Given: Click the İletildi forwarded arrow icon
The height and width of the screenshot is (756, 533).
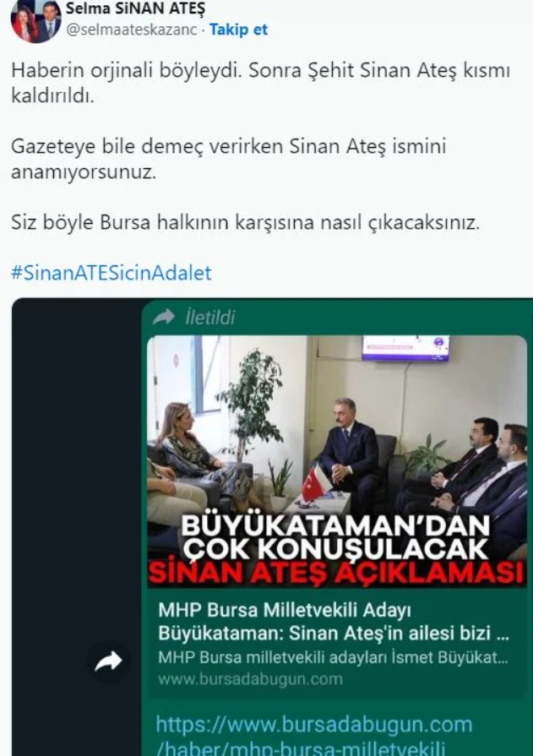Looking at the screenshot, I should 164,317.
